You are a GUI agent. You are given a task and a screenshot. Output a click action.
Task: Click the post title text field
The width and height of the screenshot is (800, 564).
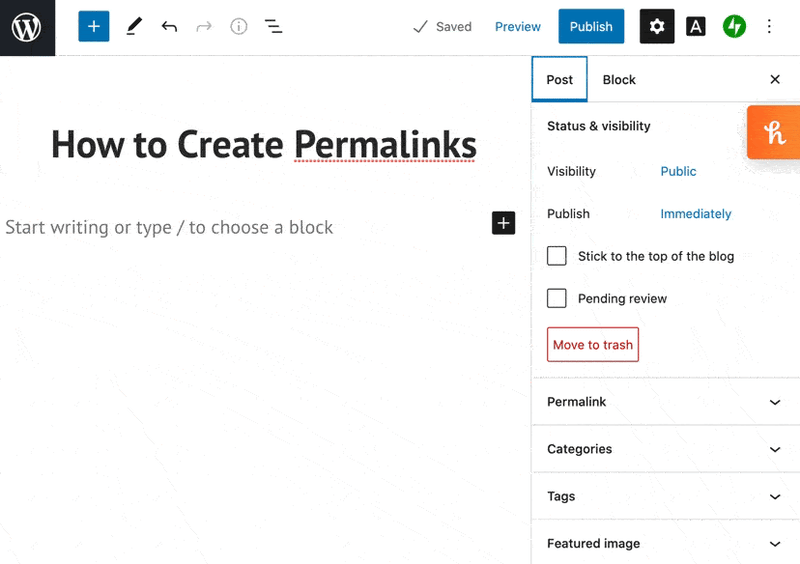tap(264, 145)
